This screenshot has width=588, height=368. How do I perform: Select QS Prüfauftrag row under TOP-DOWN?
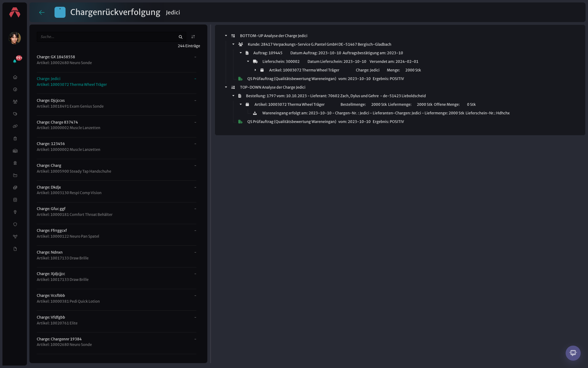[x=326, y=122]
